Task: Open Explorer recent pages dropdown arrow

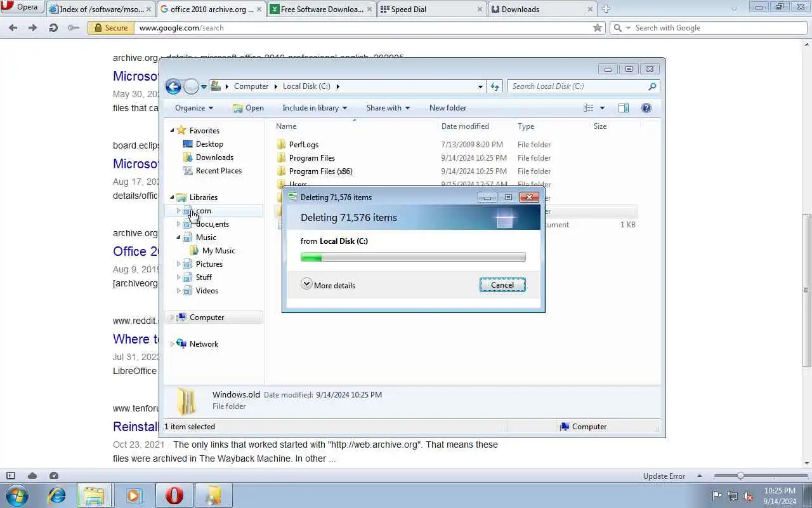Action: 204,86
